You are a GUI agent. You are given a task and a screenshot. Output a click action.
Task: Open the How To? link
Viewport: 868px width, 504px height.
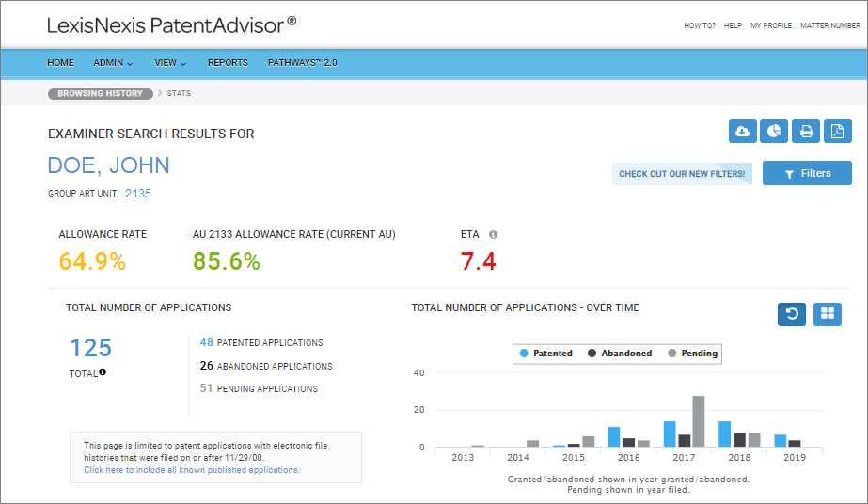pos(699,25)
